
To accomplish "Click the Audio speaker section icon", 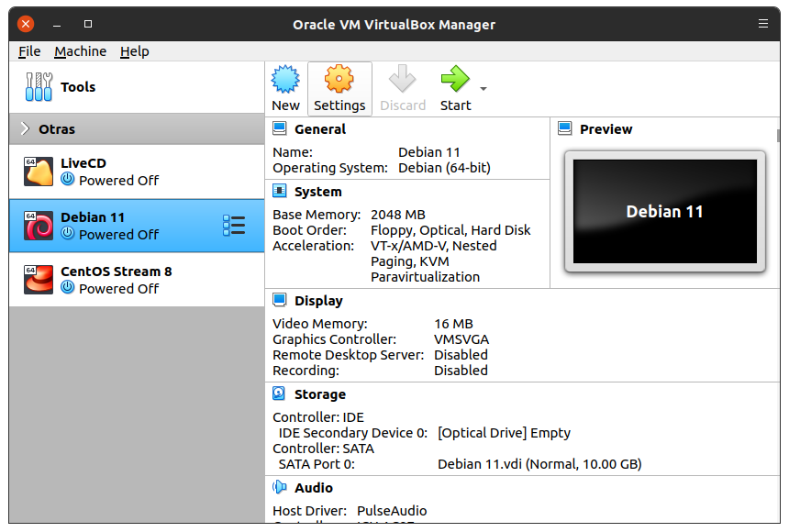I will [280, 488].
